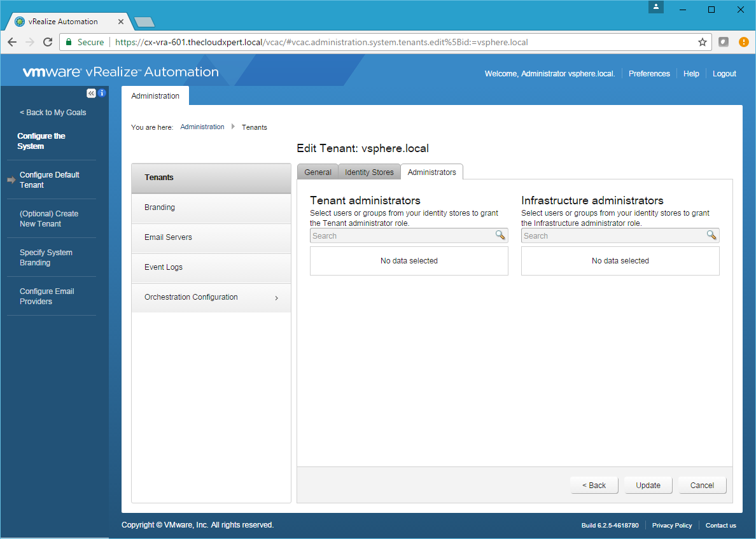Click Tenant administrators search magnifier icon

pos(500,235)
